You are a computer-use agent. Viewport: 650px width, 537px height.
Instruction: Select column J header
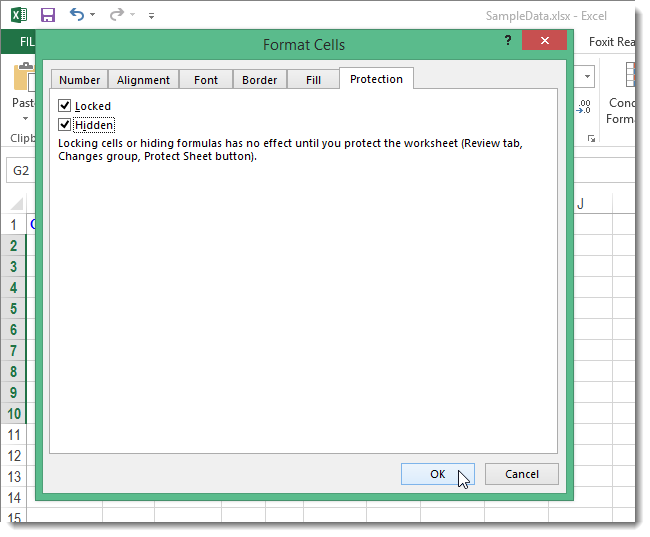pyautogui.click(x=580, y=204)
